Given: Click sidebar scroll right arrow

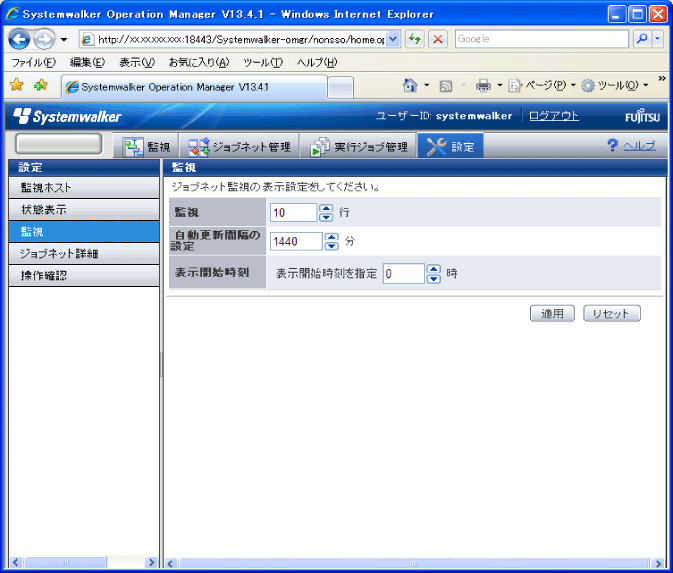Looking at the screenshot, I should pos(151,562).
